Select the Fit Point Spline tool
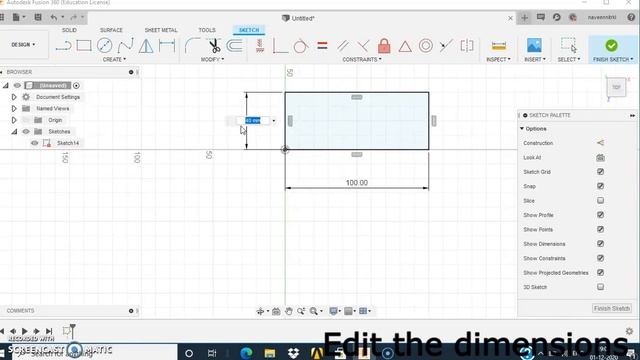Image resolution: width=640 pixels, height=360 pixels. [125, 46]
